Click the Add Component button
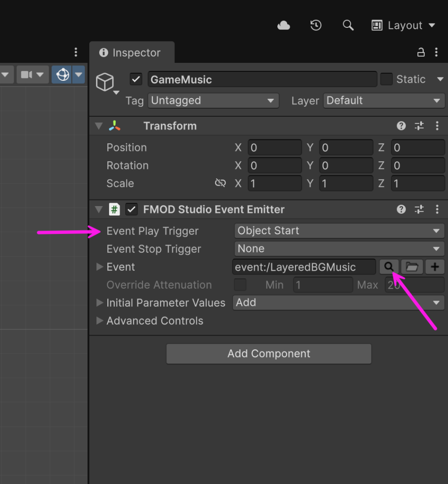448x484 pixels. point(268,354)
